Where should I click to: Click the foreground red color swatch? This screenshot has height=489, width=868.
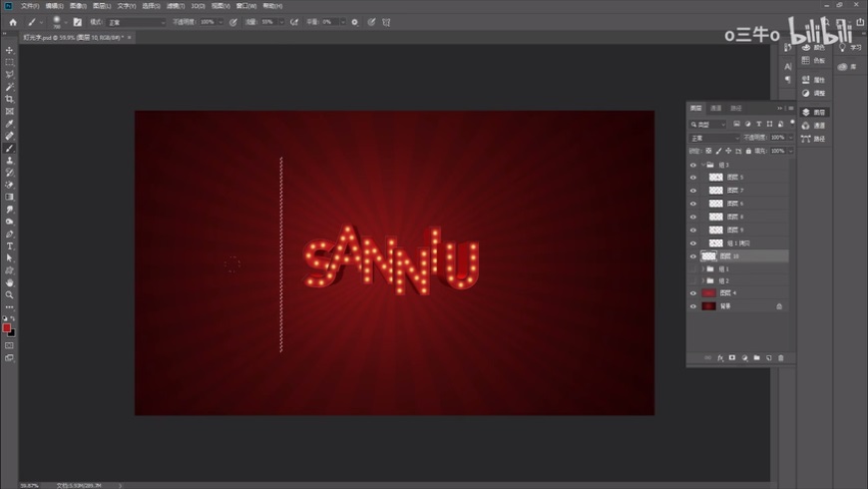7,327
